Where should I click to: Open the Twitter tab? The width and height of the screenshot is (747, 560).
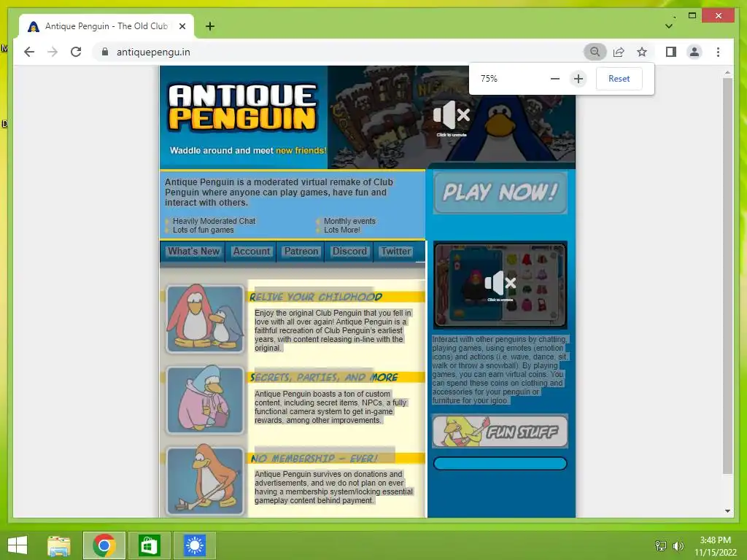395,252
